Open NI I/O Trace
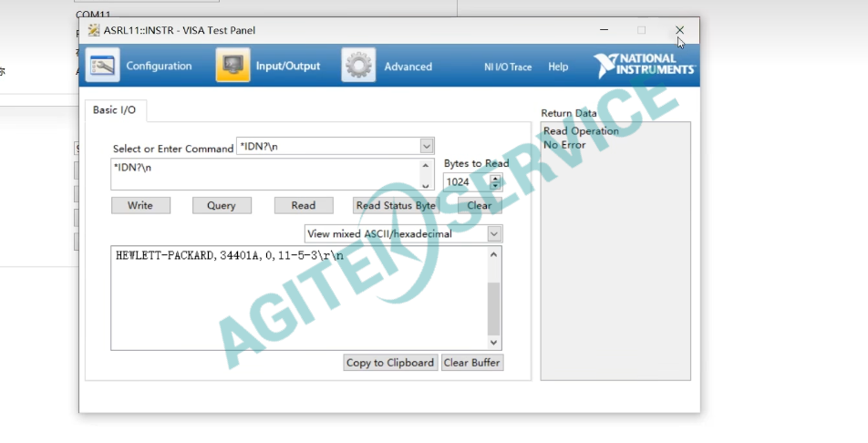 508,67
